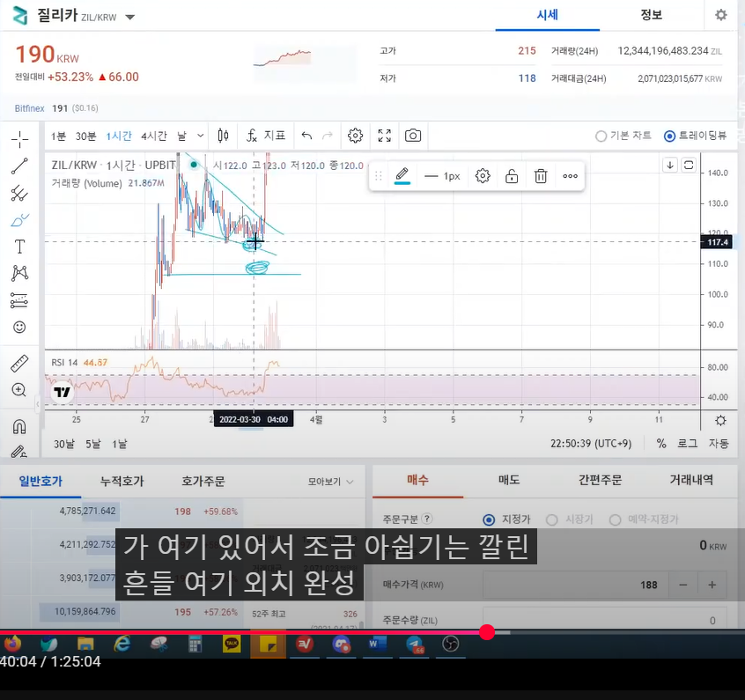Delete the selected drawing with trash icon
The image size is (745, 700).
541,176
